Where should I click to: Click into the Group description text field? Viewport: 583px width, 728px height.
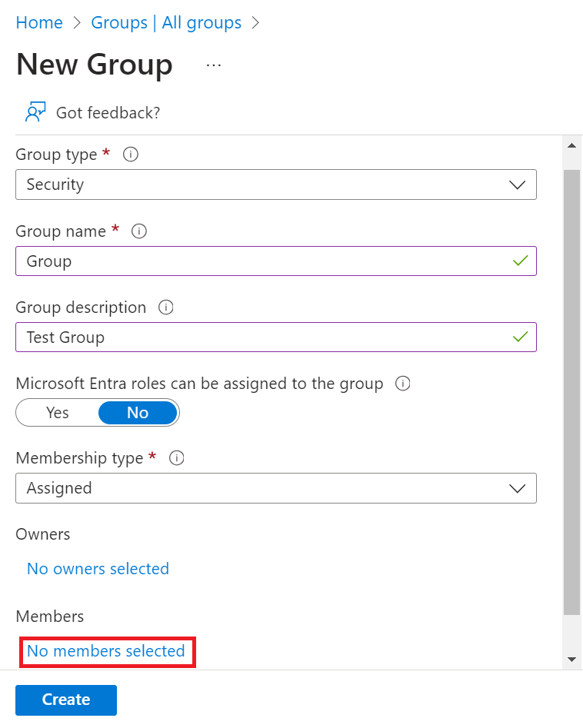pyautogui.click(x=262, y=337)
